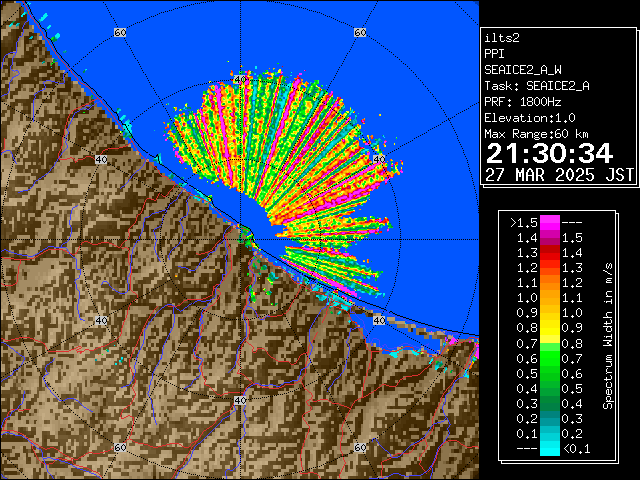Image resolution: width=640 pixels, height=480 pixels.
Task: Click the radar origin where the crosshair lines meet
Action: pos(240,240)
